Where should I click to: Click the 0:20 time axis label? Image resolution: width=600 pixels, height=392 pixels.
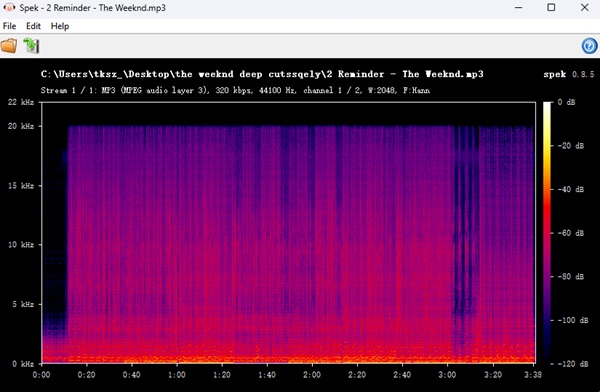(86, 375)
